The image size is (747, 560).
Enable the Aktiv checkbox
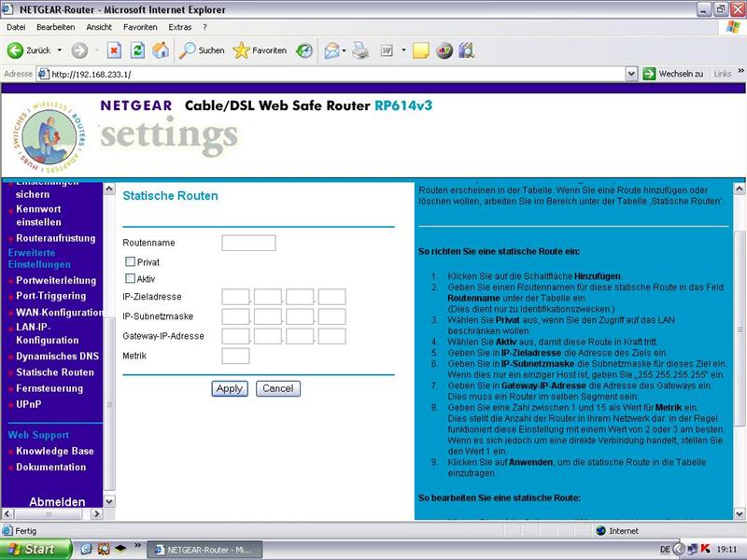click(x=130, y=278)
